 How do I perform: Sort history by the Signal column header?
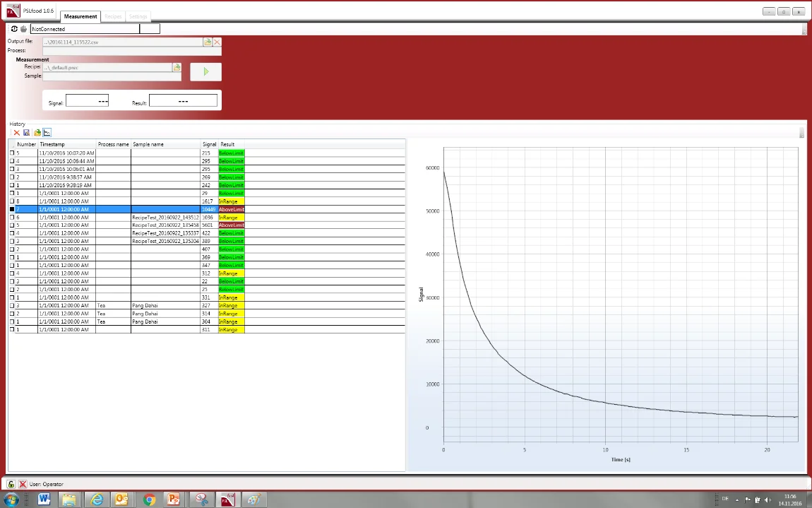pos(209,144)
